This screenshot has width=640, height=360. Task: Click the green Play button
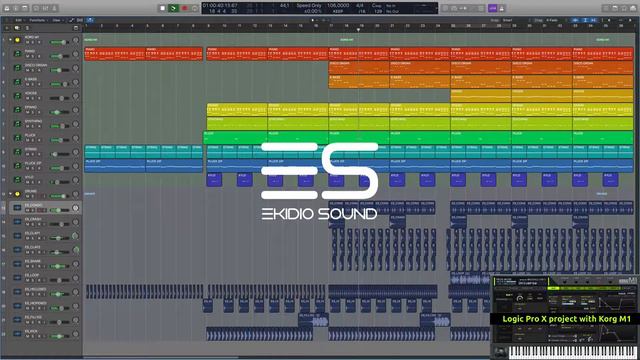[173, 8]
